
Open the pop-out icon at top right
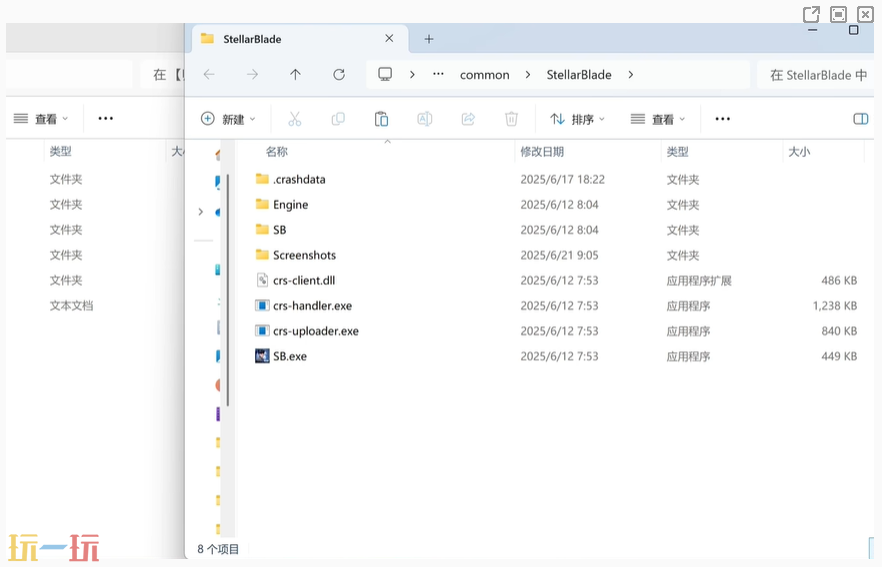pos(811,14)
